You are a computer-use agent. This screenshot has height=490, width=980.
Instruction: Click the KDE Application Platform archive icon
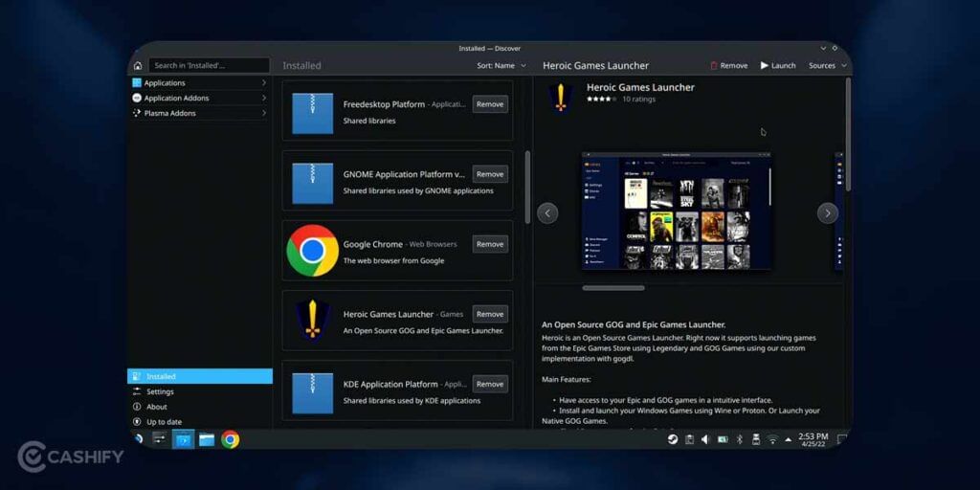(313, 393)
